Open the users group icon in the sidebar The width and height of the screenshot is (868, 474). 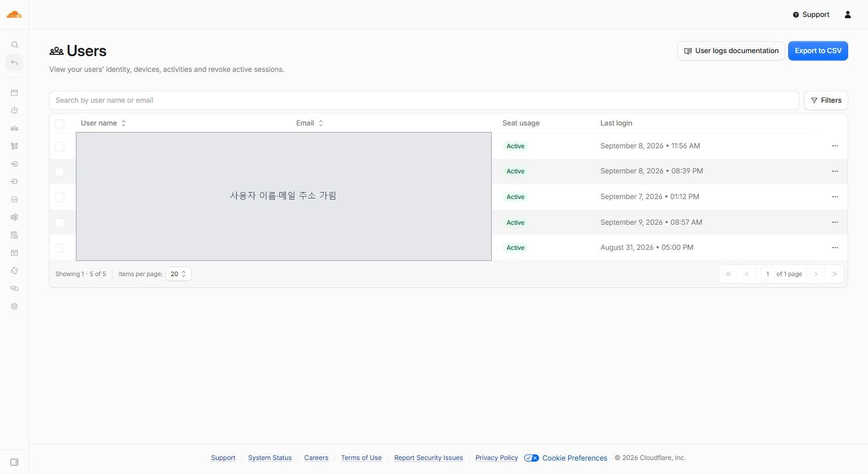[x=15, y=128]
